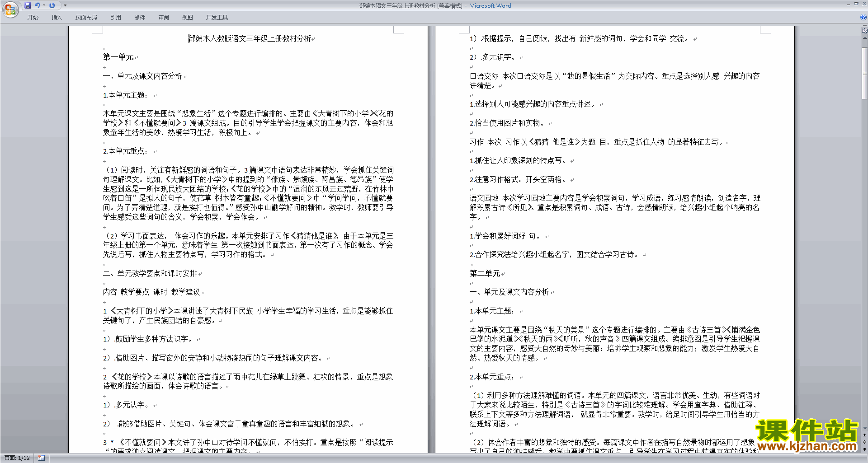Click the vertical scrollbar down arrow

pyautogui.click(x=865, y=428)
